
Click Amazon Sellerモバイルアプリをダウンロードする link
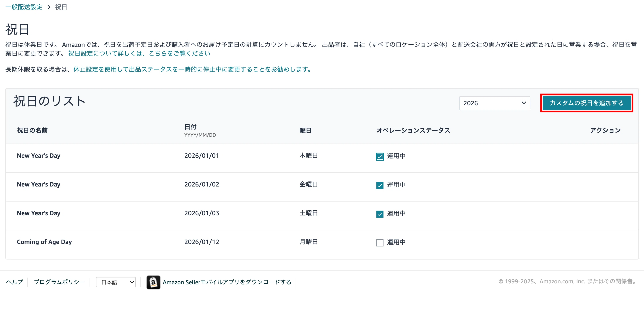227,282
